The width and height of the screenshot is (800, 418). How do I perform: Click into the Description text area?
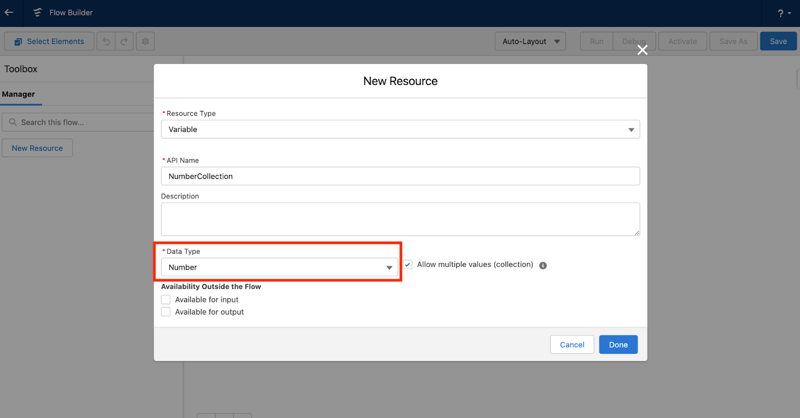(400, 219)
